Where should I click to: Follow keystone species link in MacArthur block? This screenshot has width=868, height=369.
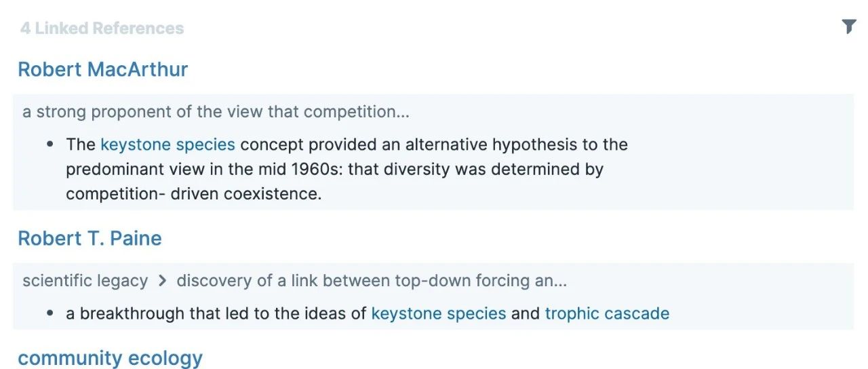pyautogui.click(x=167, y=144)
